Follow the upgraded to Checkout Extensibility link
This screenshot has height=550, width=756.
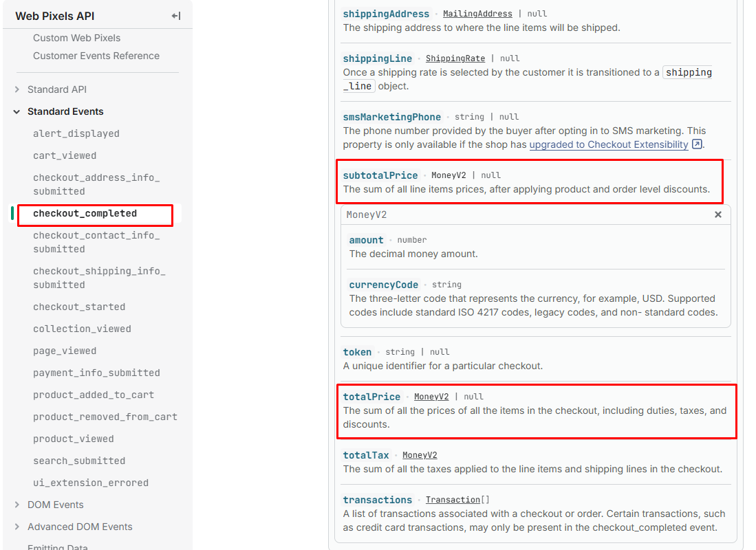coord(609,144)
